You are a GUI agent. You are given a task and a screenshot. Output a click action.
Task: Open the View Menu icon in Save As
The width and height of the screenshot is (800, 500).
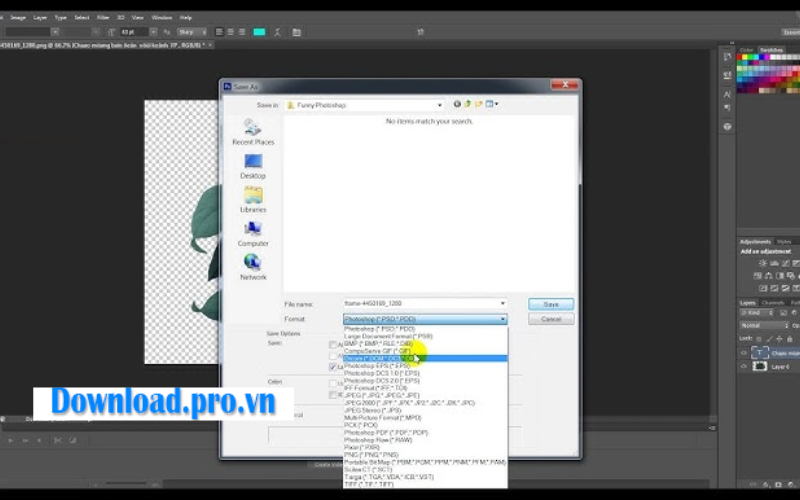tap(491, 104)
